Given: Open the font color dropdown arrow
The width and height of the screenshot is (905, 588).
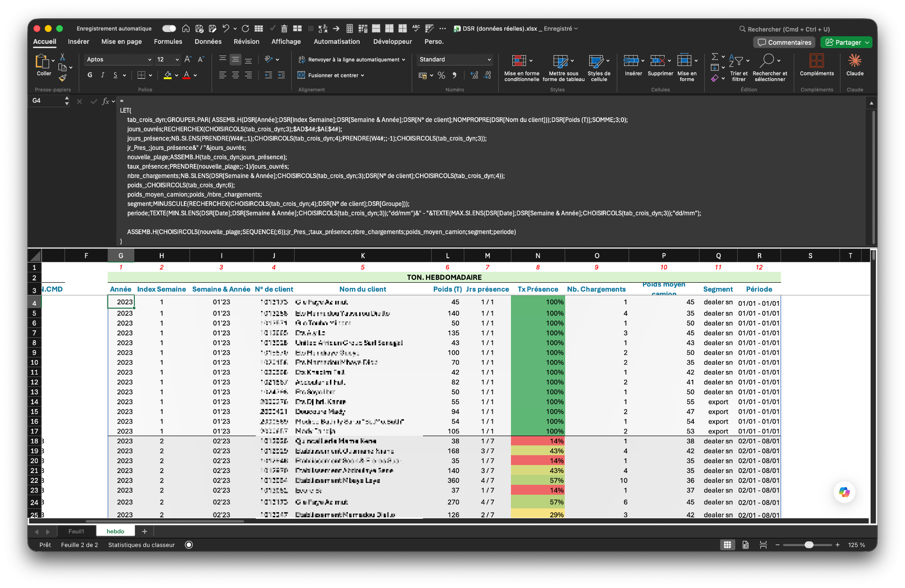Looking at the screenshot, I should [195, 75].
